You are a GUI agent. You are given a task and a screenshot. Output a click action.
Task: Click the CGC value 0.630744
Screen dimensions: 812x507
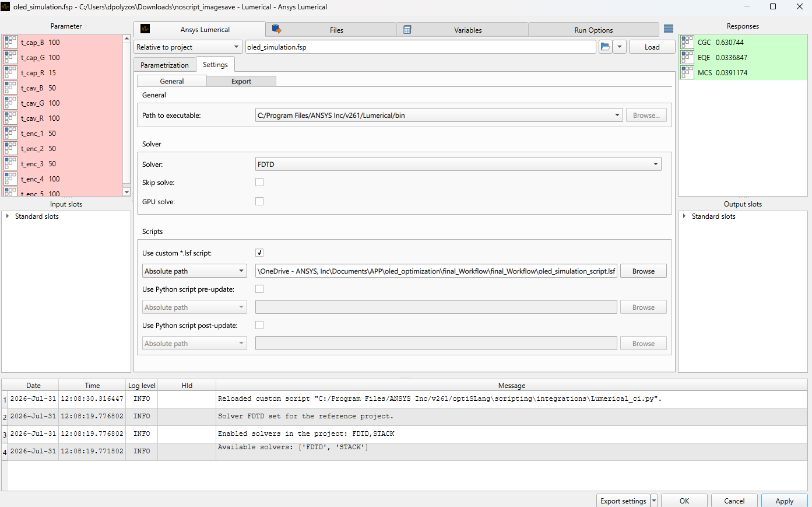(730, 42)
